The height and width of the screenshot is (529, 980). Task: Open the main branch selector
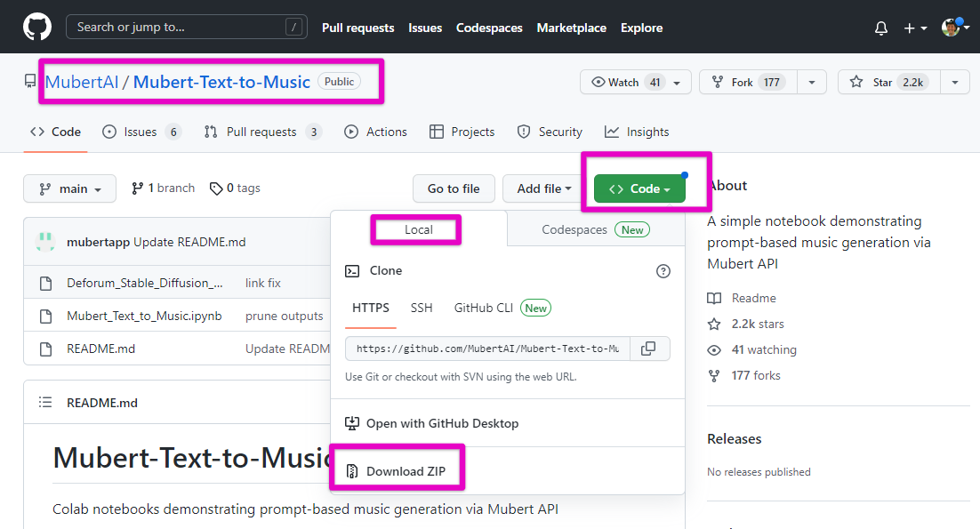[x=69, y=188]
